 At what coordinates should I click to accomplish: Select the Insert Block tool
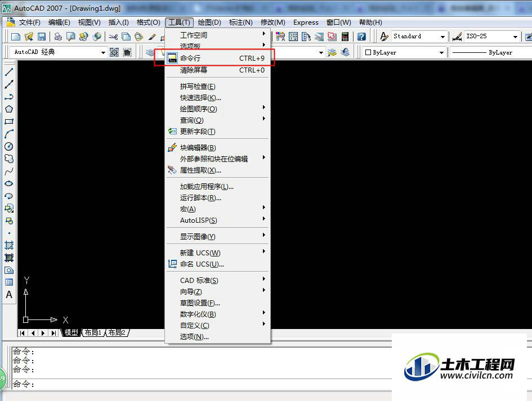pyautogui.click(x=9, y=208)
